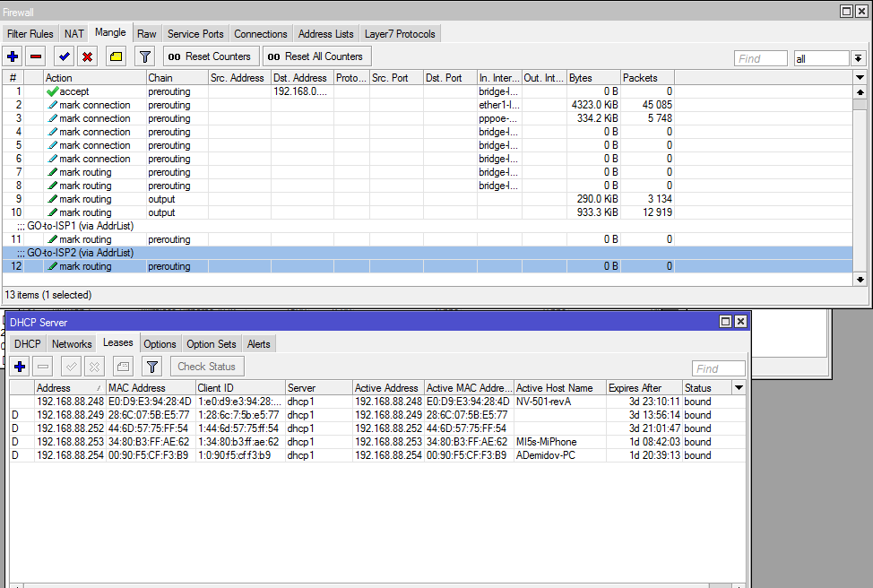Open Service Ports tab

coord(195,34)
